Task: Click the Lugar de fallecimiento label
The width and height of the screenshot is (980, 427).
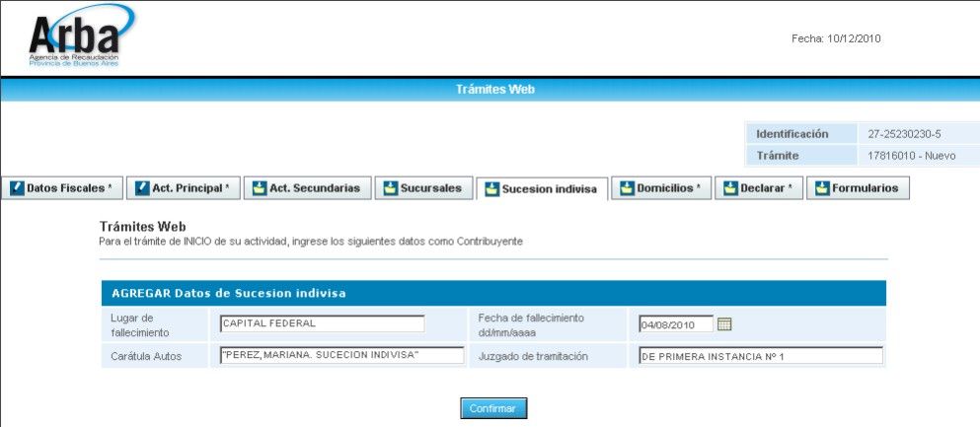Action: point(140,324)
